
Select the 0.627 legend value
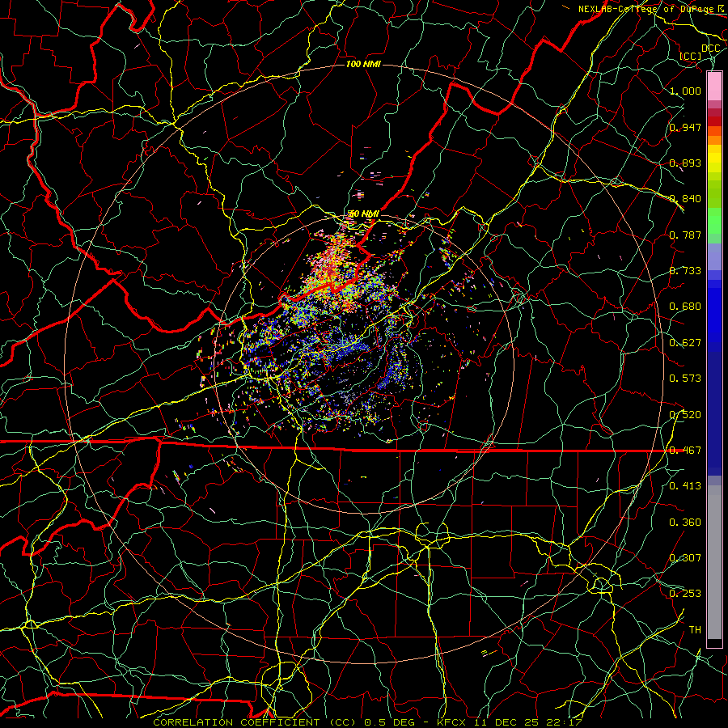[685, 343]
